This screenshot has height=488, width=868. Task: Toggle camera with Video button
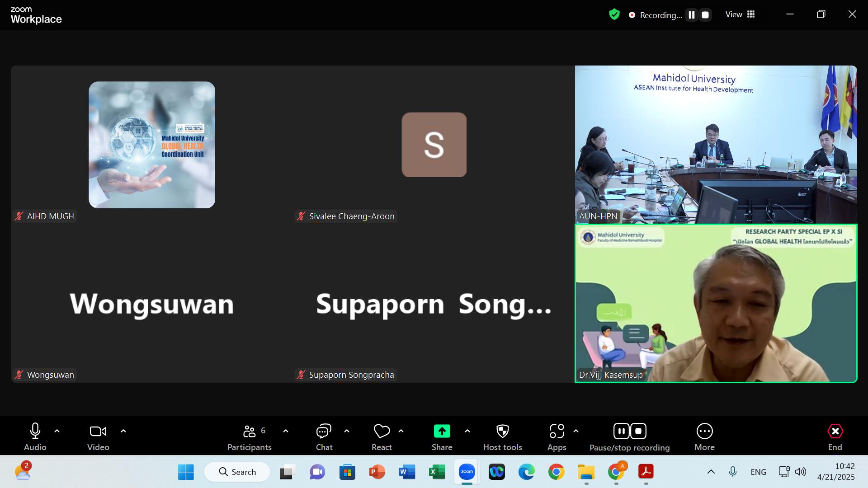pyautogui.click(x=98, y=436)
